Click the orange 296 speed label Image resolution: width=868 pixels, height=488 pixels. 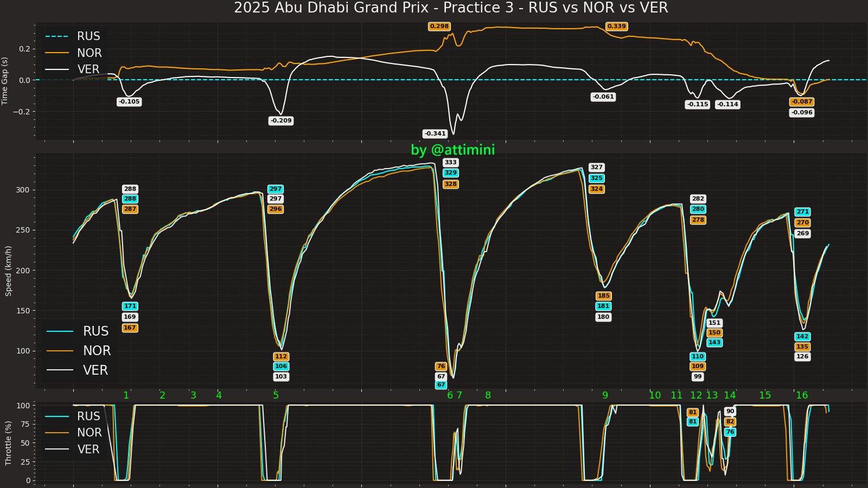276,209
